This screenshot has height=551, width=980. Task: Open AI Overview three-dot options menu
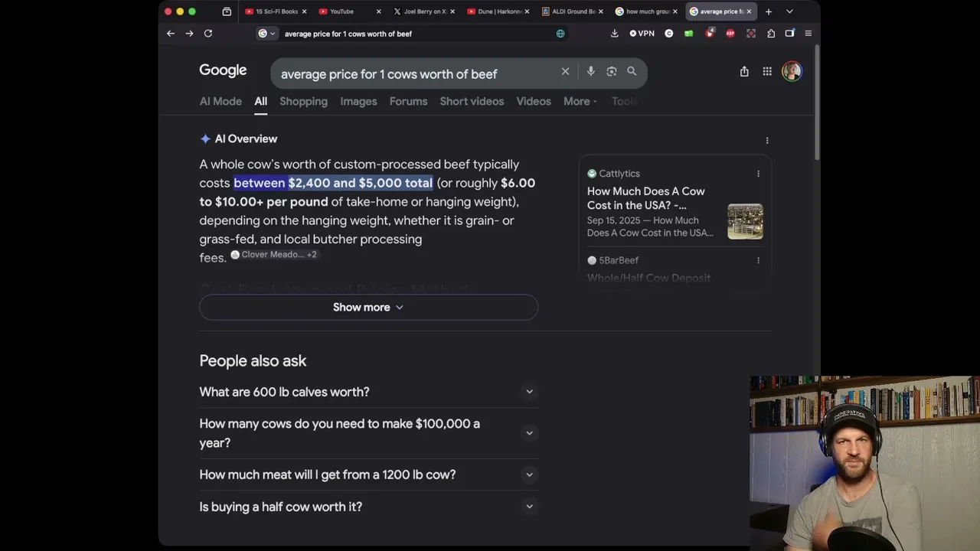click(767, 140)
